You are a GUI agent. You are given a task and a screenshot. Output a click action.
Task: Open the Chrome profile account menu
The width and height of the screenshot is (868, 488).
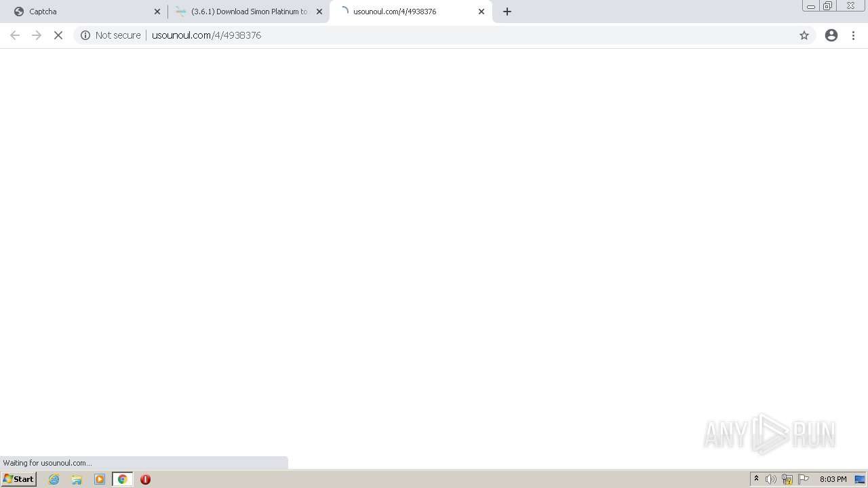(831, 35)
